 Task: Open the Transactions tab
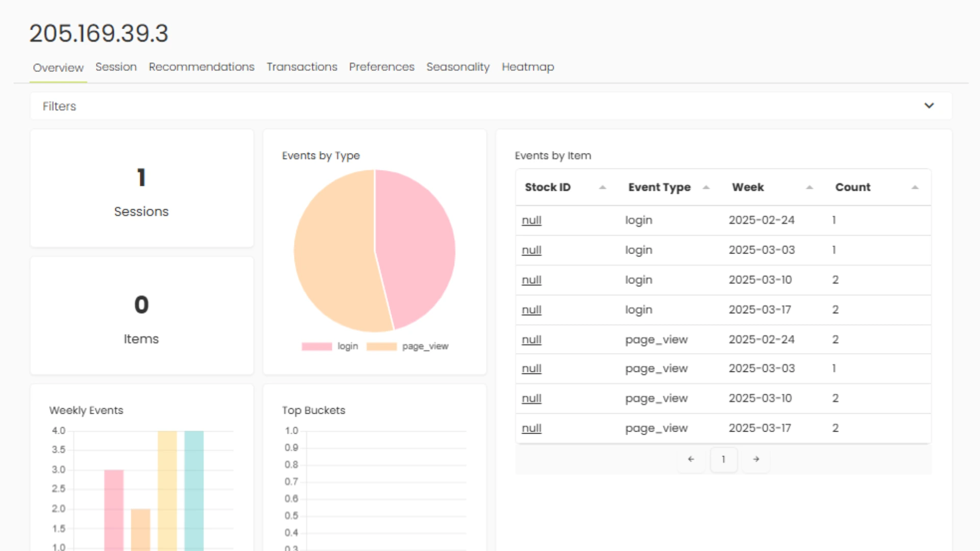(302, 67)
